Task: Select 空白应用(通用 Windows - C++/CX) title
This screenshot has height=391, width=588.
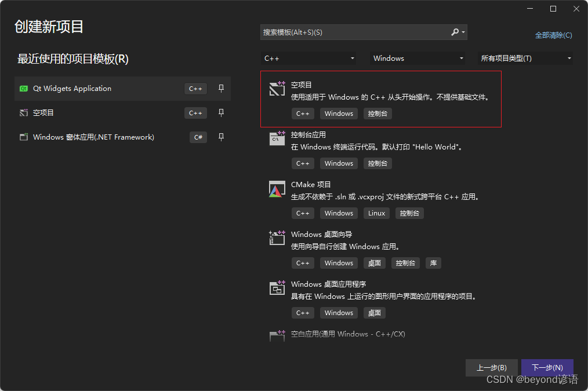Action: 348,334
